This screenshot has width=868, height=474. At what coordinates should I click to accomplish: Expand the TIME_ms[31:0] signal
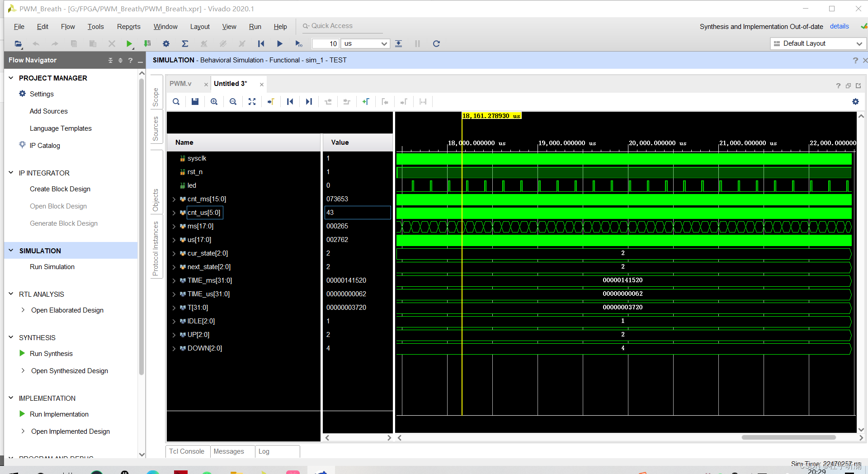point(174,280)
